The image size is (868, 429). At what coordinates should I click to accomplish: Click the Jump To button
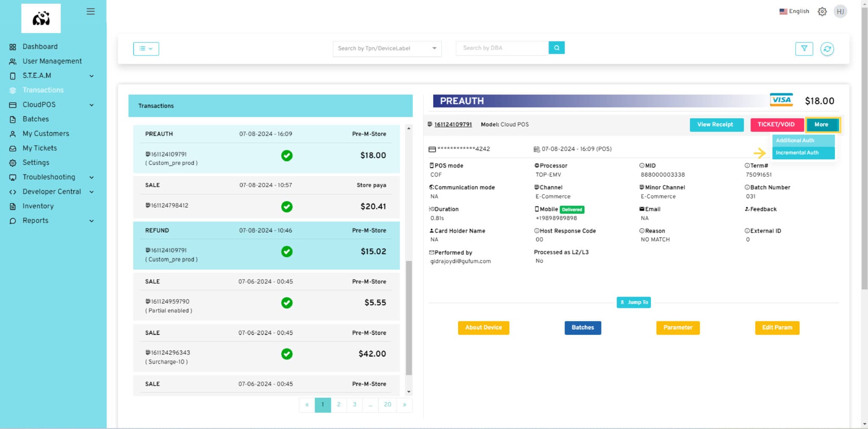click(634, 302)
